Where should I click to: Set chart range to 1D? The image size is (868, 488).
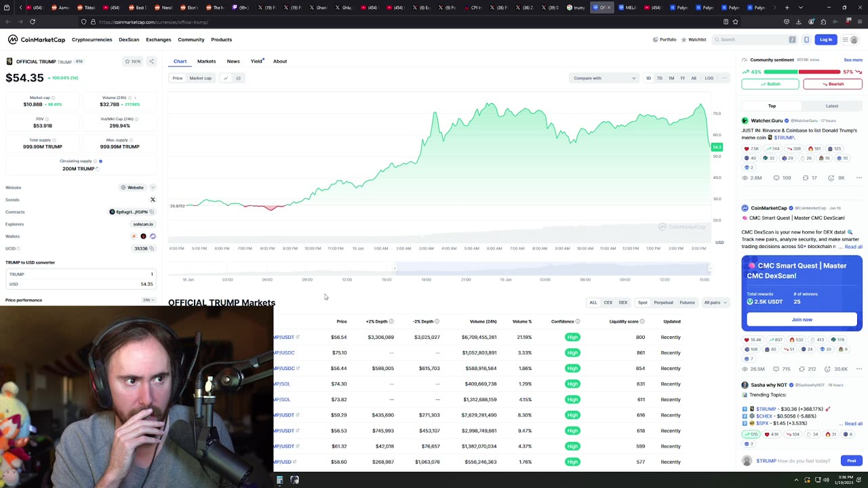point(648,78)
